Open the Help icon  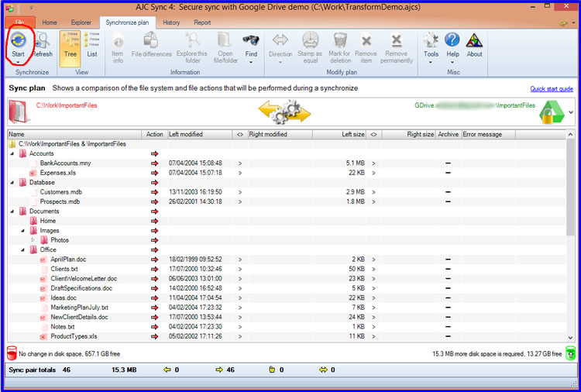click(452, 40)
